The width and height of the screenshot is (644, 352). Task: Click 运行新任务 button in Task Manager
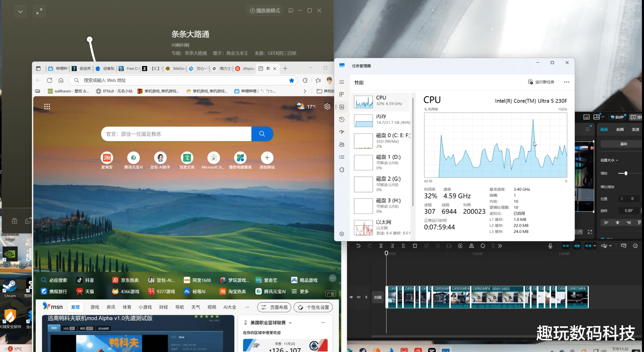(x=541, y=82)
